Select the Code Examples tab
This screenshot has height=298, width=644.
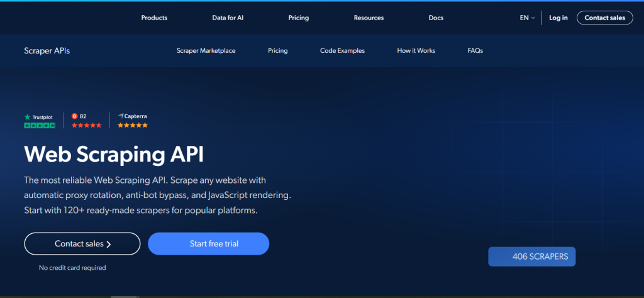tap(342, 50)
